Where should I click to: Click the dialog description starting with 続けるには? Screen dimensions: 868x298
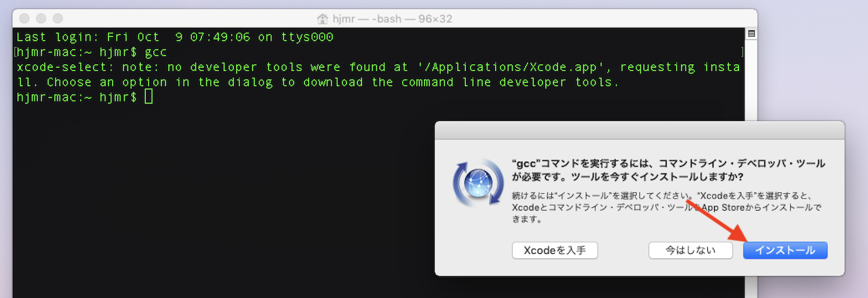(x=667, y=207)
